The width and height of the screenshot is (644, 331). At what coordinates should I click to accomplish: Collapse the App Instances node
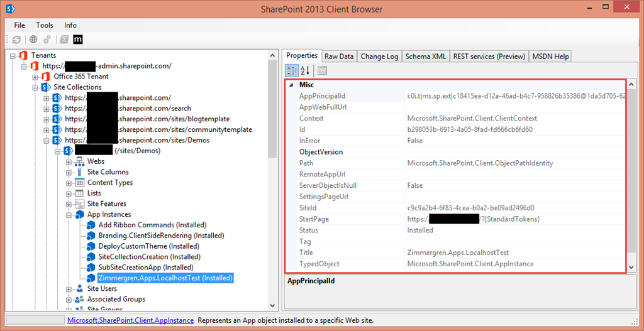pos(69,215)
